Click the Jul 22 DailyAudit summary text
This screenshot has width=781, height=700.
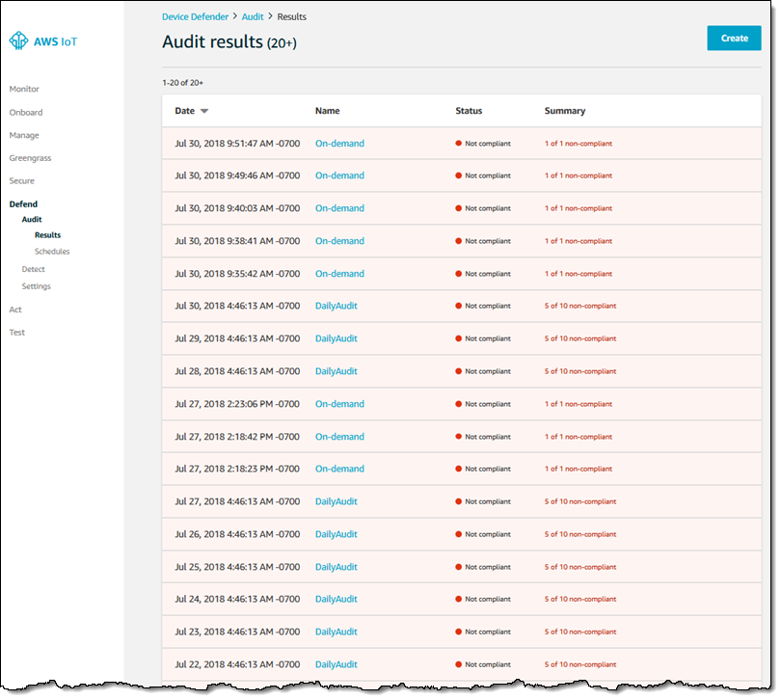(x=579, y=664)
